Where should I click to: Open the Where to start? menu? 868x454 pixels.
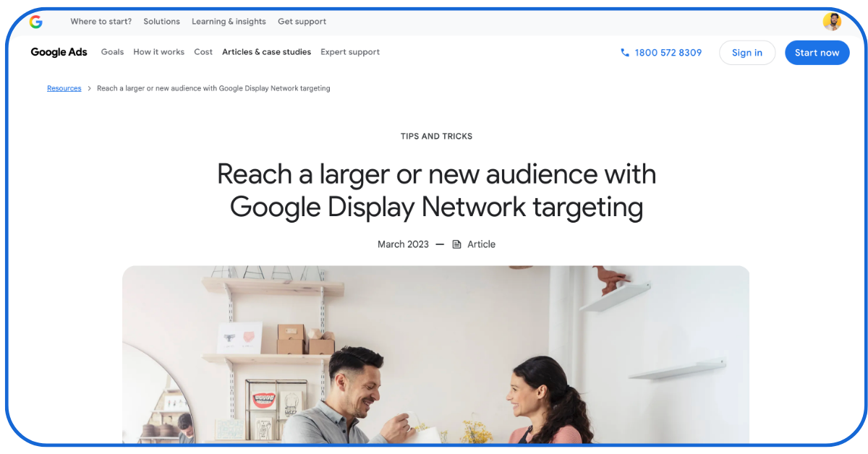click(x=101, y=22)
